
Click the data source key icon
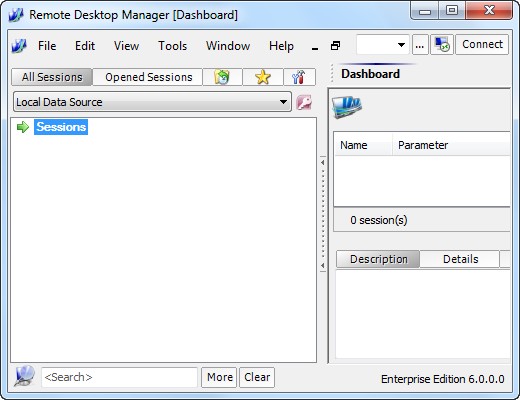point(304,102)
